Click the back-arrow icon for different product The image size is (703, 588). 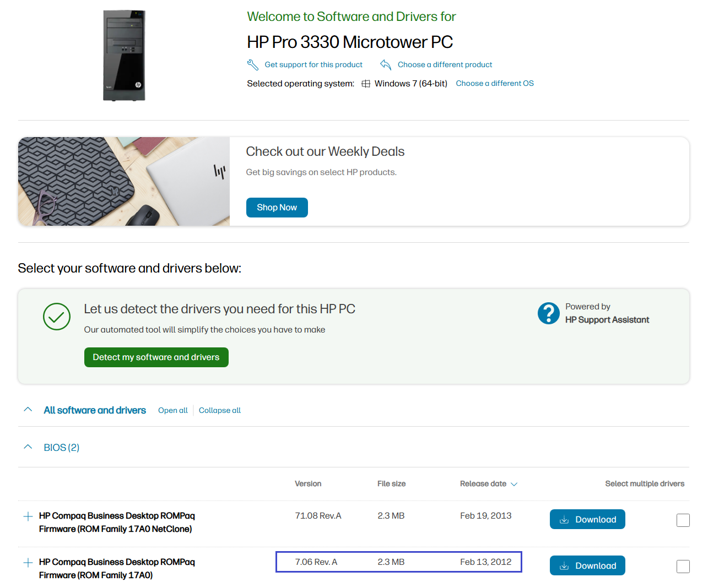[386, 65]
